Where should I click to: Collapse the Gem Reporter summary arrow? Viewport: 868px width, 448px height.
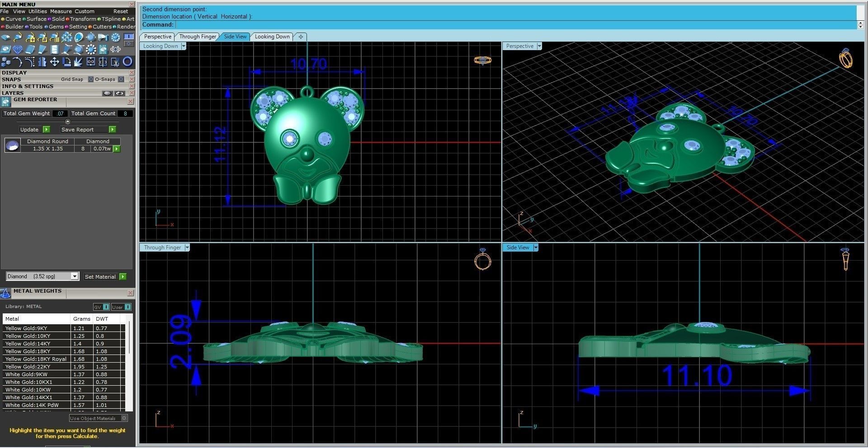pos(68,121)
